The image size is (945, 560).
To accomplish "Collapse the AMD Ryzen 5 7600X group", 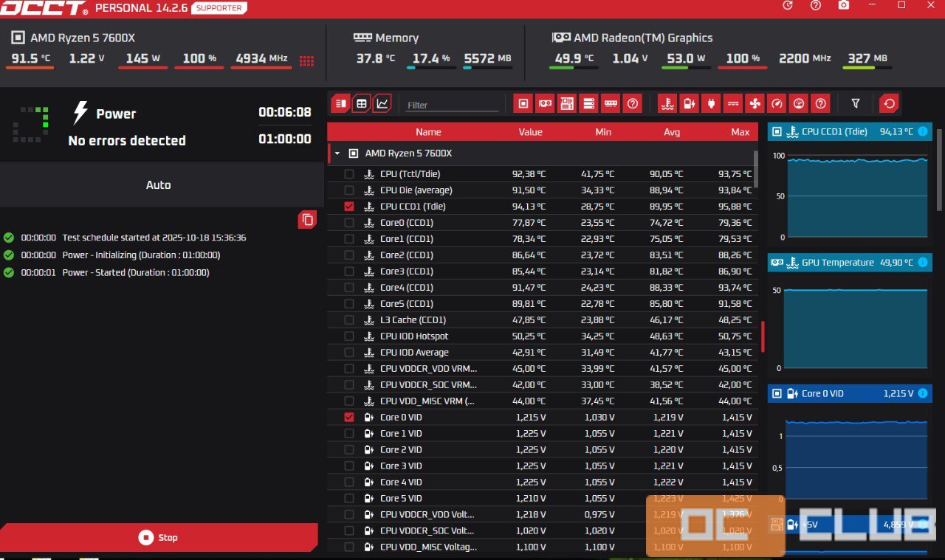I will (x=337, y=153).
